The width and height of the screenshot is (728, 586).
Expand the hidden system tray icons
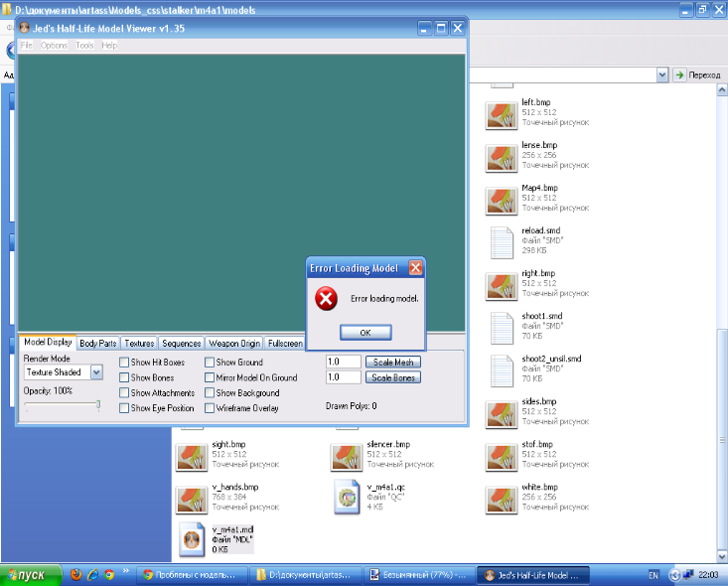pyautogui.click(x=675, y=574)
